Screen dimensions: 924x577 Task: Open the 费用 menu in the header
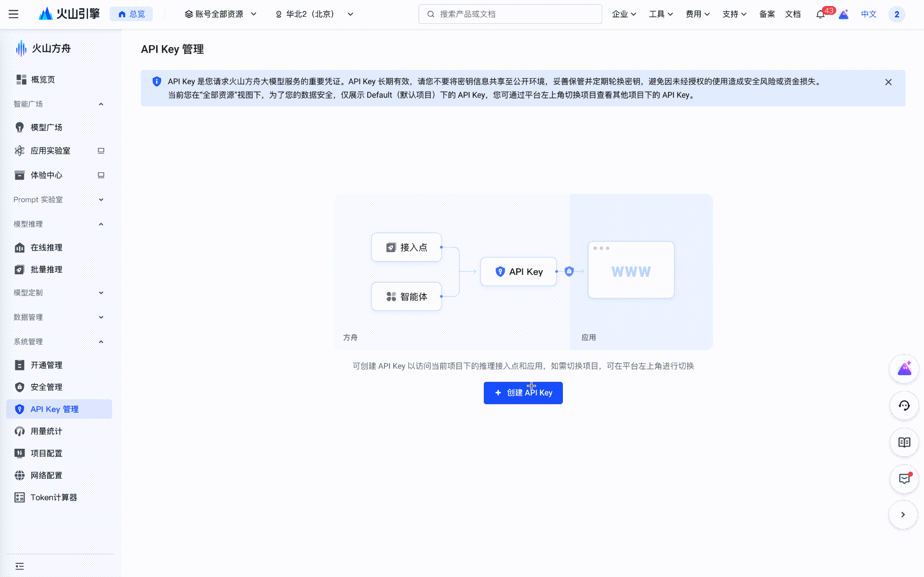pos(697,14)
